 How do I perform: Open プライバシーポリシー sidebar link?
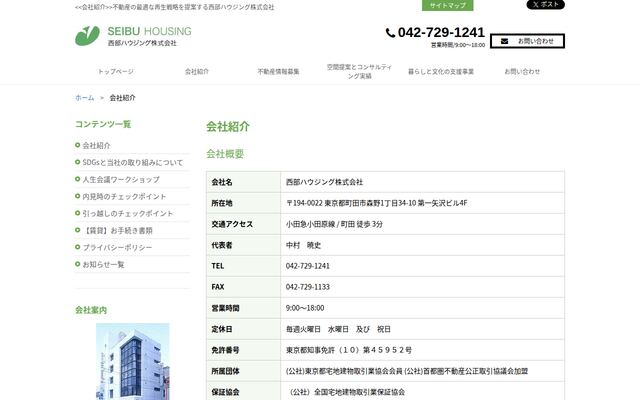point(117,247)
